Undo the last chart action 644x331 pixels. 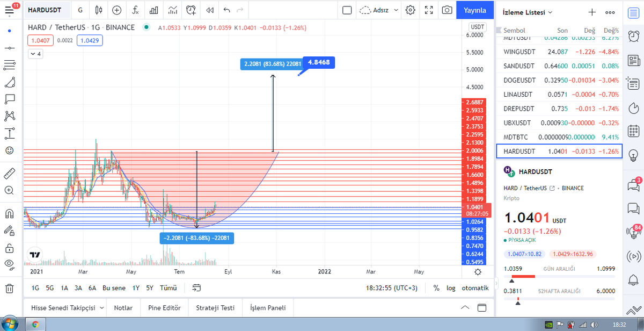tap(226, 10)
